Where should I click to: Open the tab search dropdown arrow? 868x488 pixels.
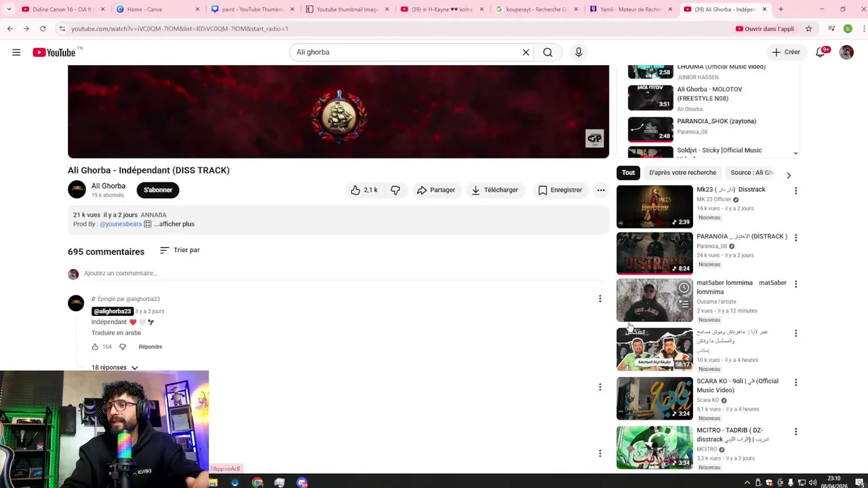pyautogui.click(x=8, y=9)
